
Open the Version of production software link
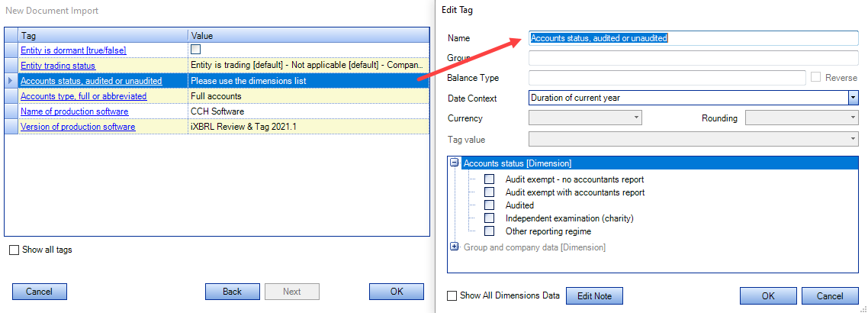pos(78,127)
